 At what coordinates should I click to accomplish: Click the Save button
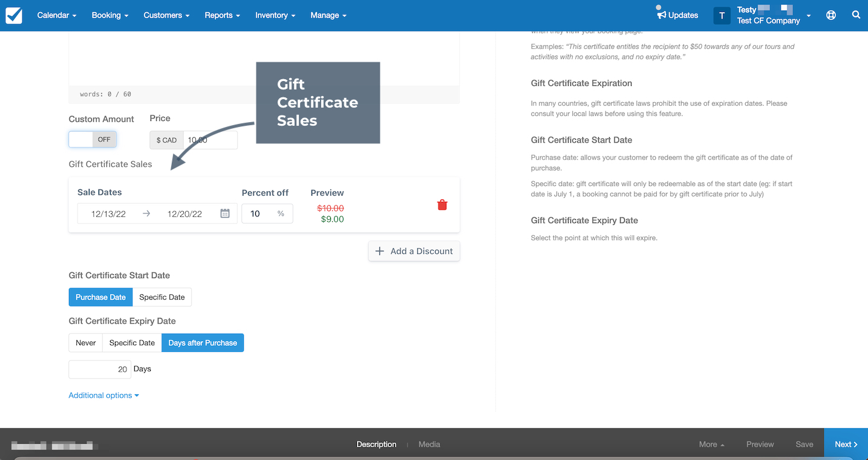(804, 444)
